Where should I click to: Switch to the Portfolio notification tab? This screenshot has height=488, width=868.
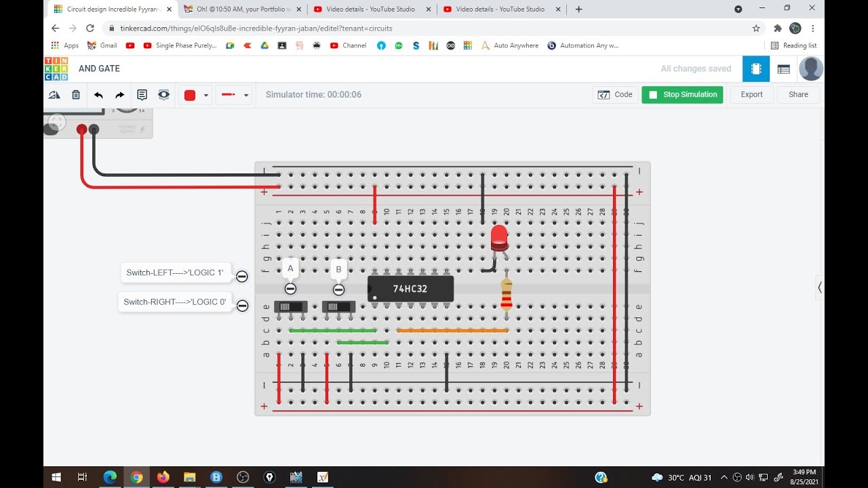[243, 9]
